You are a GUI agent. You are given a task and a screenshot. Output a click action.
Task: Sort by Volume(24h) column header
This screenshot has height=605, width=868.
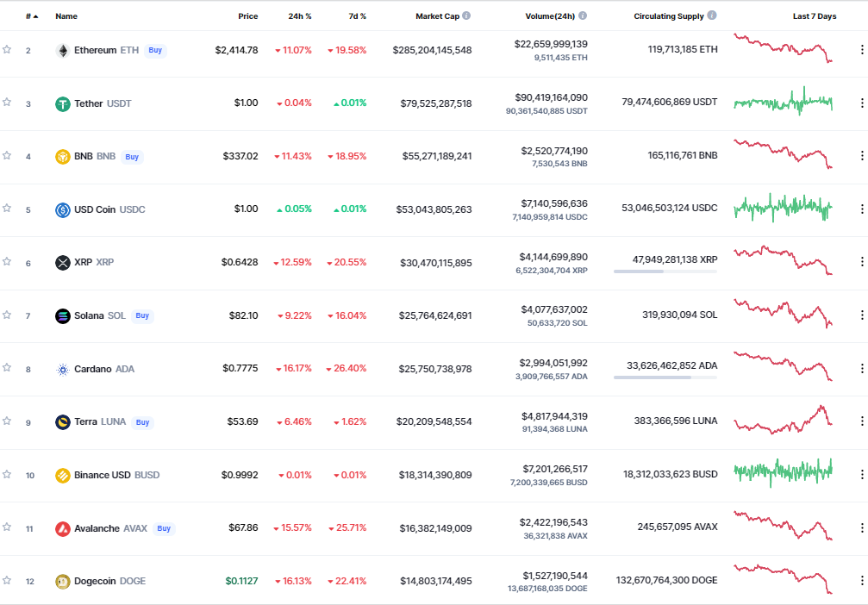point(550,16)
